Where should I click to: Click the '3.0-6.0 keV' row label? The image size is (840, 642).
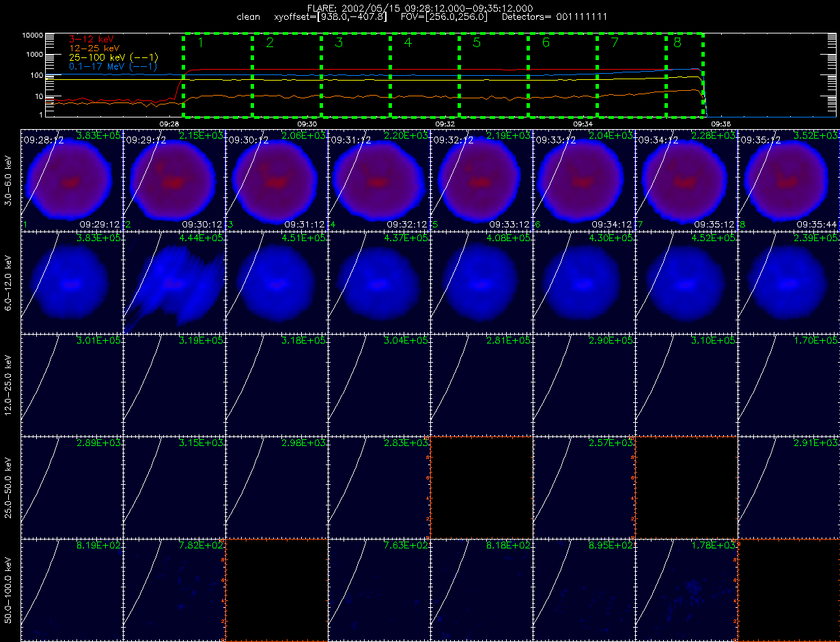pos(8,180)
